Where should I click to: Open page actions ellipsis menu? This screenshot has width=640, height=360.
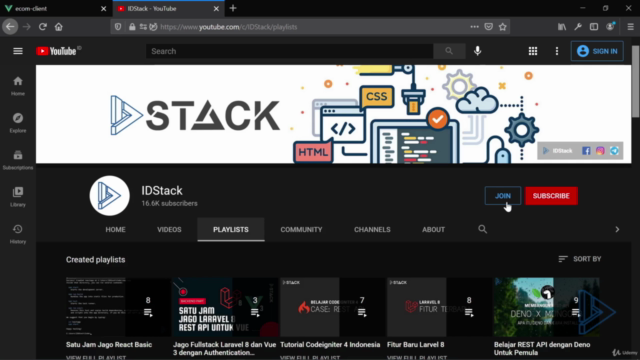pos(474,27)
